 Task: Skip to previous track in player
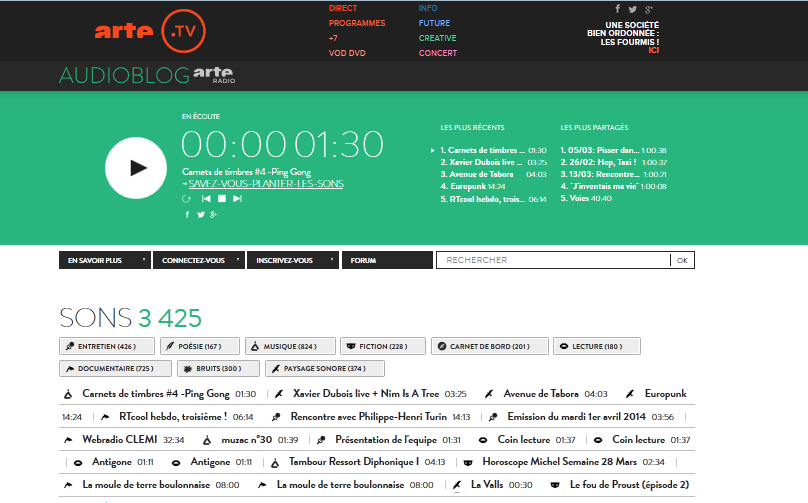pos(206,199)
